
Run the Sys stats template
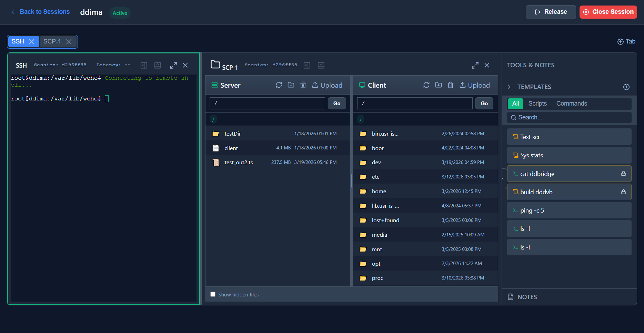[569, 155]
